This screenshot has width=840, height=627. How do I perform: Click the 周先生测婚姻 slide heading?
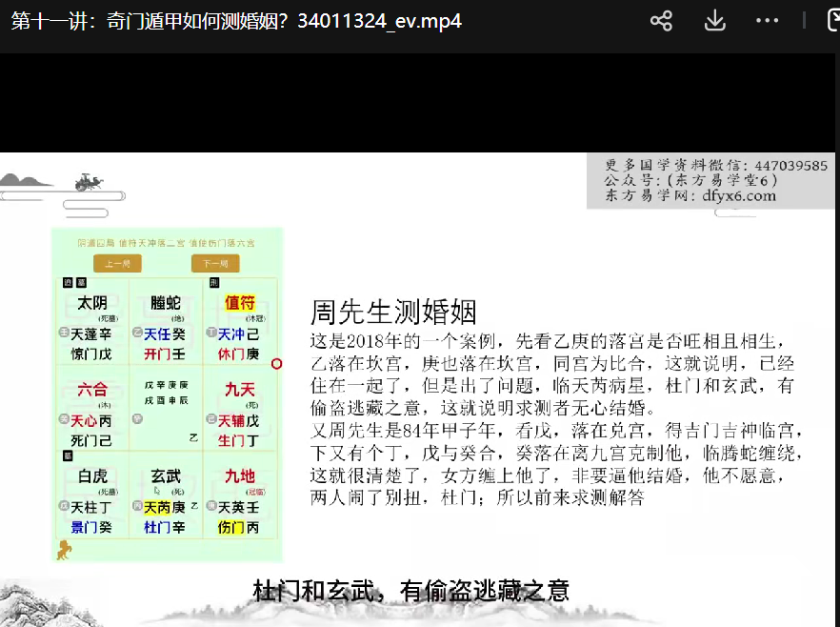pyautogui.click(x=392, y=312)
